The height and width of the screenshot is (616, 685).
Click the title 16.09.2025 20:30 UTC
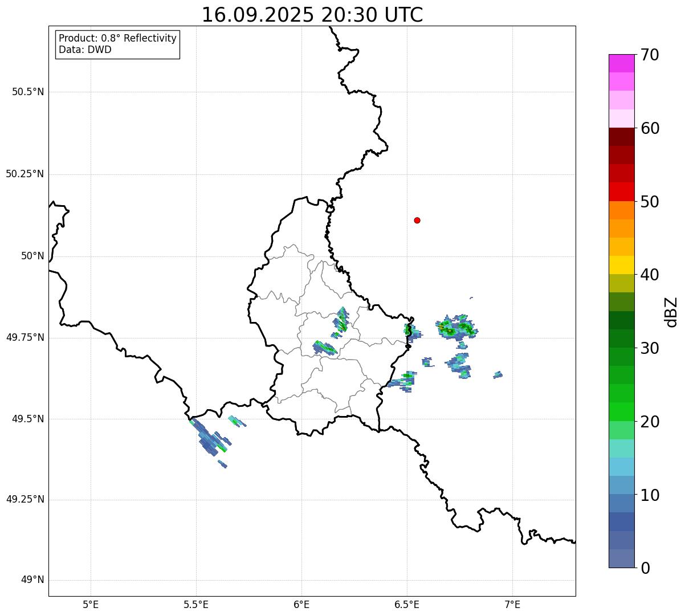[x=312, y=15]
